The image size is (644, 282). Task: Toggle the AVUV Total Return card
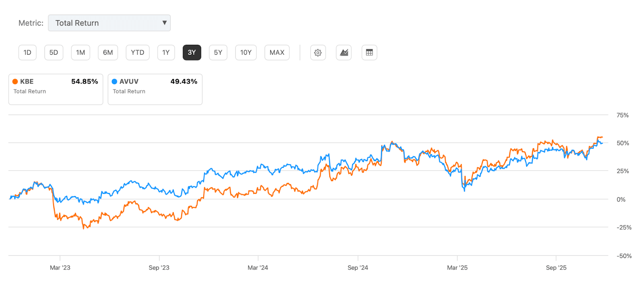[155, 89]
